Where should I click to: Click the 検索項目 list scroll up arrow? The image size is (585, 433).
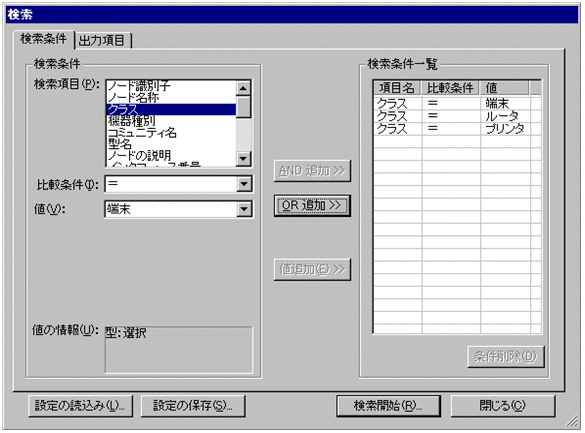click(x=243, y=88)
